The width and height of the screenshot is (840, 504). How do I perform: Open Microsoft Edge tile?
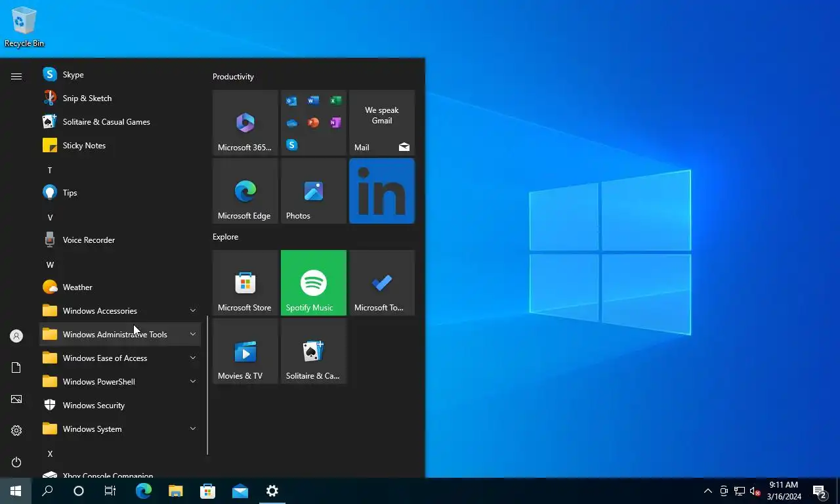245,191
